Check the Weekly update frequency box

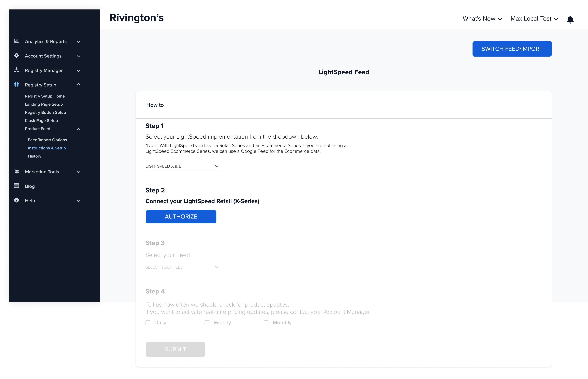point(207,323)
